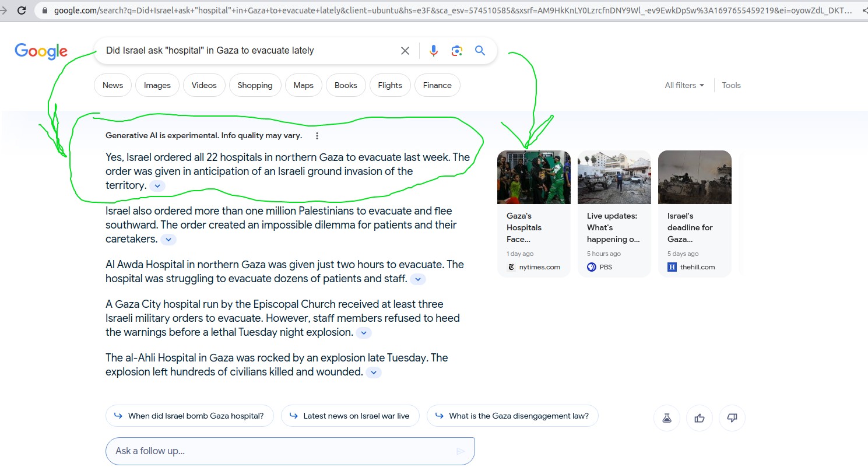The width and height of the screenshot is (868, 474).
Task: Click the voice search microphone icon
Action: [433, 51]
